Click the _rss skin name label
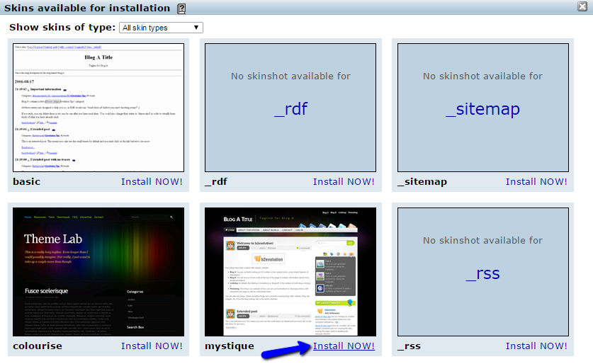 (409, 346)
